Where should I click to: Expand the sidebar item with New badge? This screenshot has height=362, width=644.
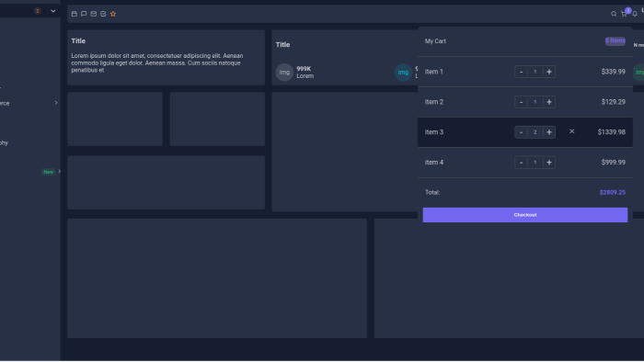[60, 172]
